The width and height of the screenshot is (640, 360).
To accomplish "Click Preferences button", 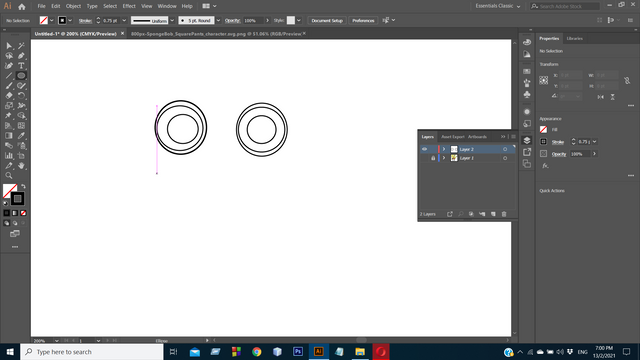I will [x=363, y=20].
